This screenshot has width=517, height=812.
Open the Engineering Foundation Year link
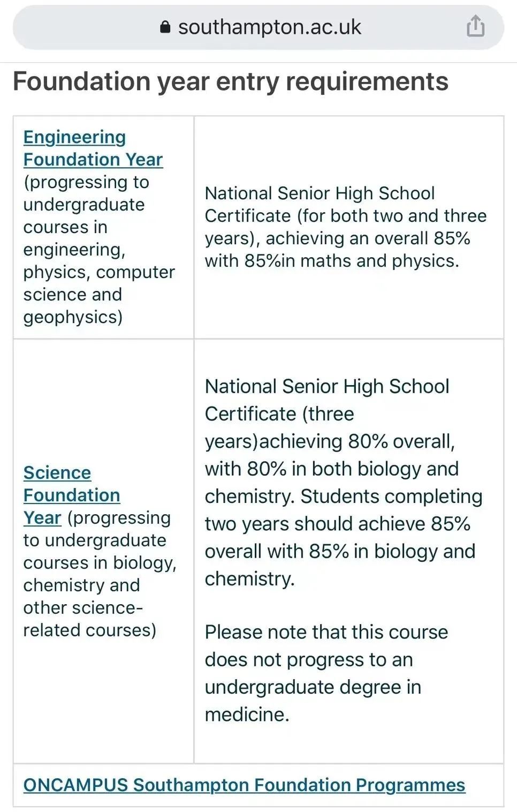pyautogui.click(x=93, y=148)
